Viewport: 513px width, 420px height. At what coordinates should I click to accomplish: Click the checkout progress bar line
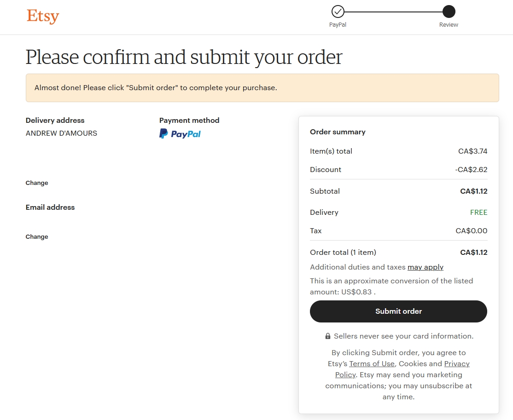pos(393,12)
